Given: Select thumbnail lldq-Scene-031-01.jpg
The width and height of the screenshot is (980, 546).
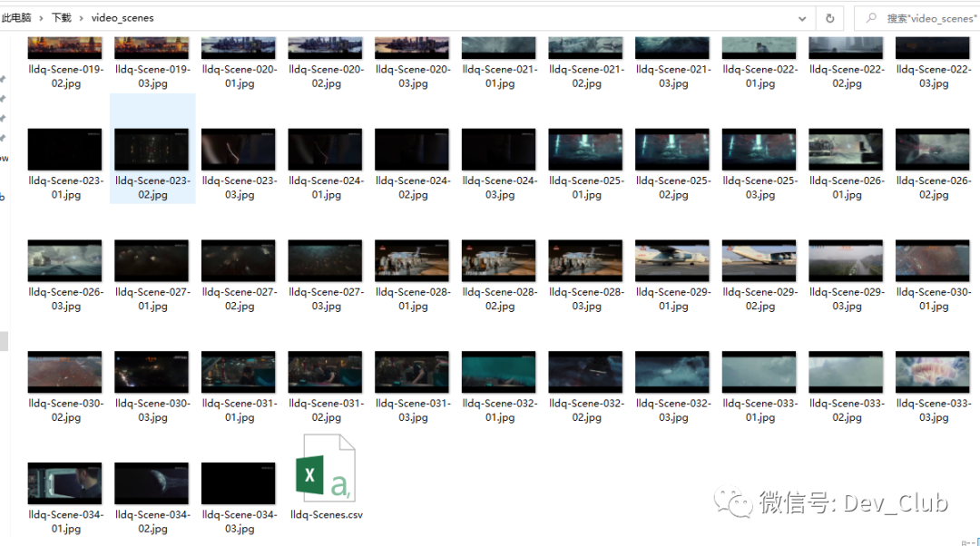Looking at the screenshot, I should click(238, 372).
